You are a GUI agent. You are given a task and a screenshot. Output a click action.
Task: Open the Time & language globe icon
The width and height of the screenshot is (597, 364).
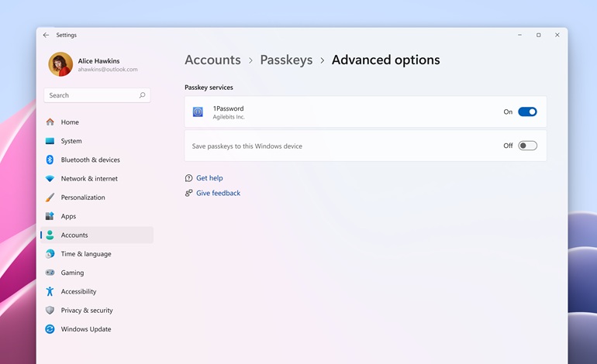pos(50,254)
